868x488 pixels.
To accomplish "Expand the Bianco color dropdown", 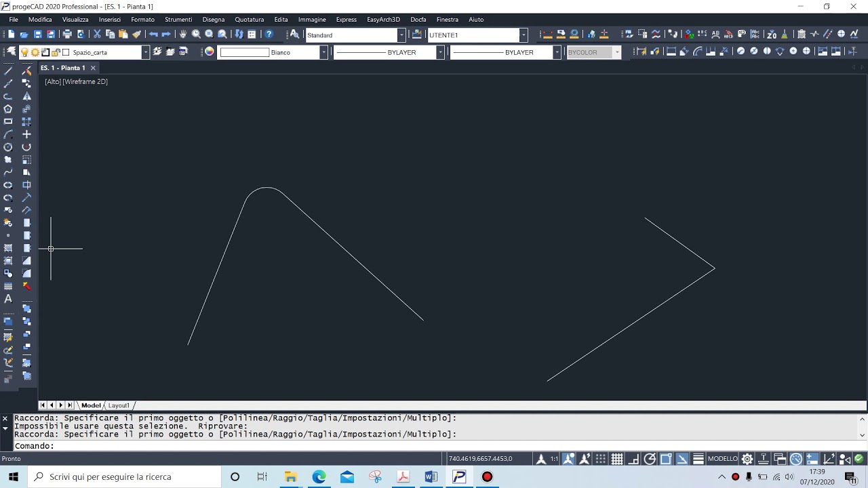I will click(x=323, y=52).
